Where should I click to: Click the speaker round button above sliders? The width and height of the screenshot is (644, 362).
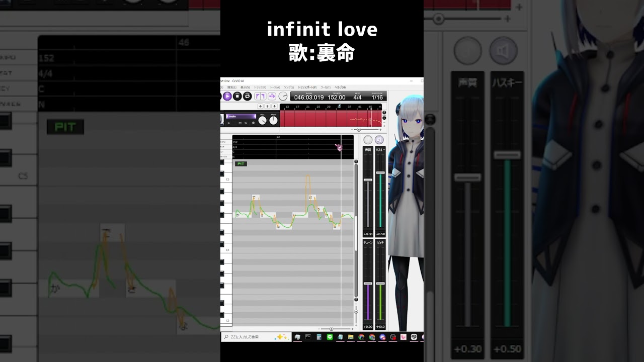click(379, 140)
